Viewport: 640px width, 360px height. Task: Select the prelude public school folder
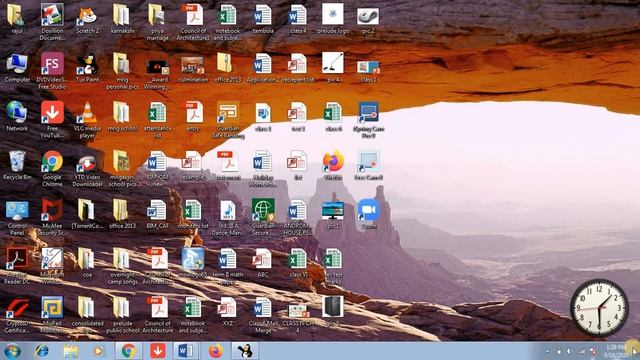(122, 315)
